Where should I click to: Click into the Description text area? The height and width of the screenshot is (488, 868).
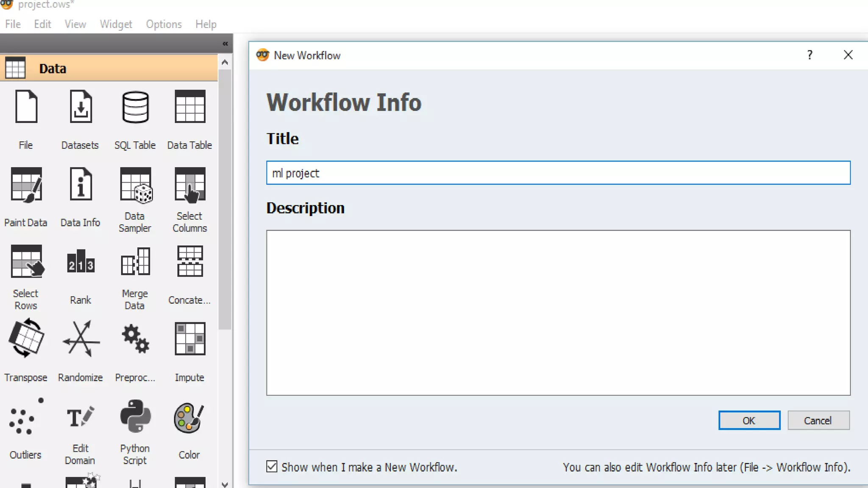[558, 313]
